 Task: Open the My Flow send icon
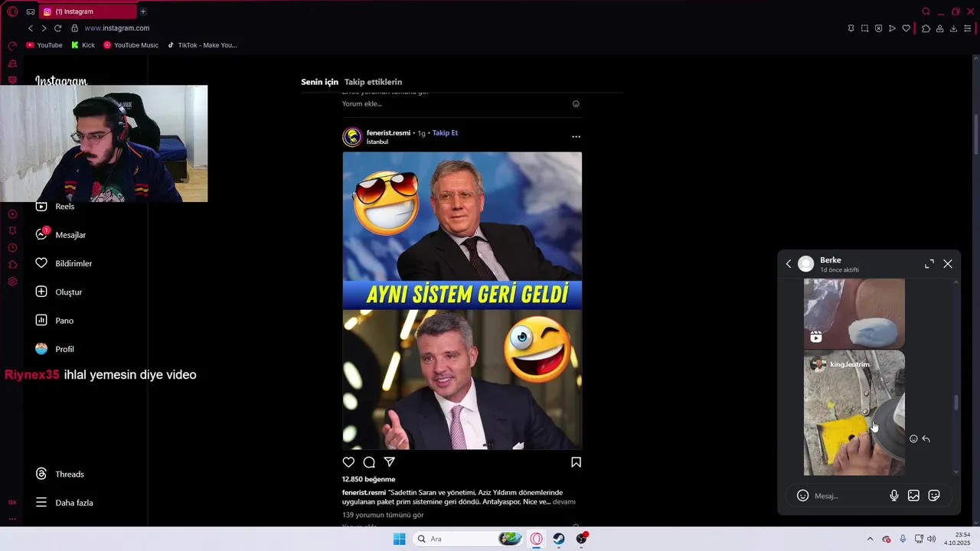[892, 28]
